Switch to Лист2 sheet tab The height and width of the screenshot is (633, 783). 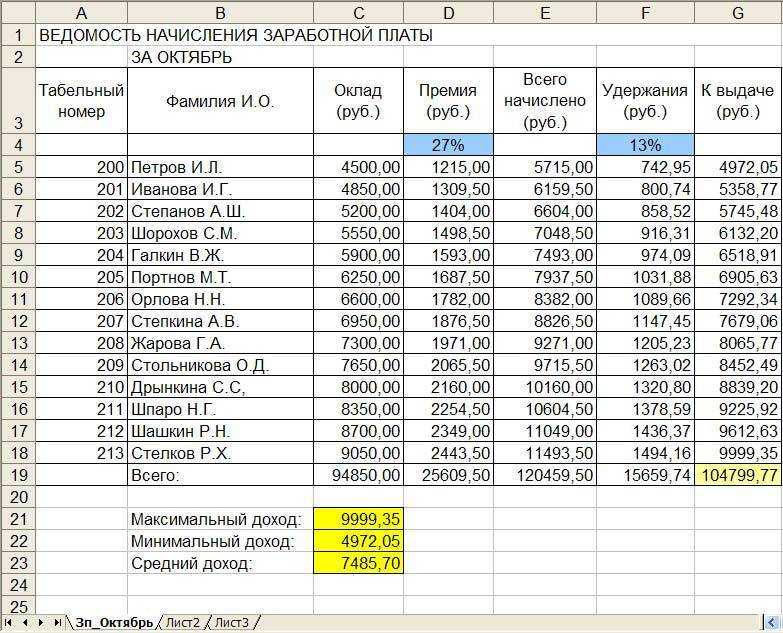183,623
